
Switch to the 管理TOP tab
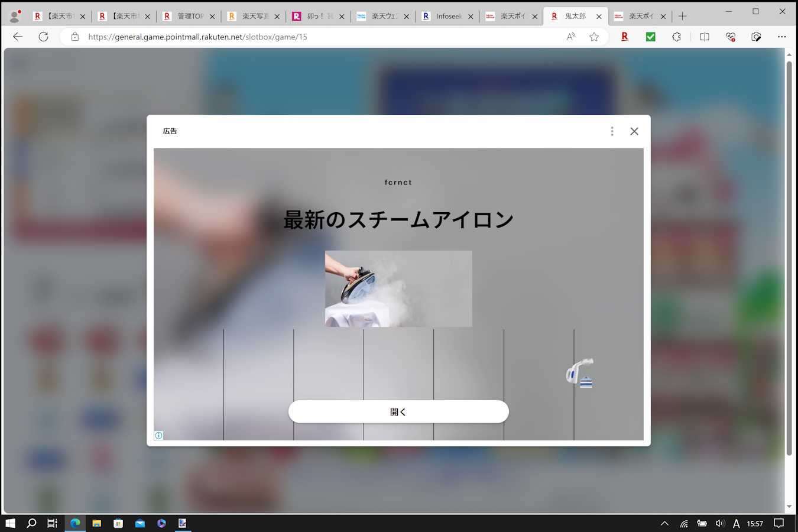[x=189, y=17]
